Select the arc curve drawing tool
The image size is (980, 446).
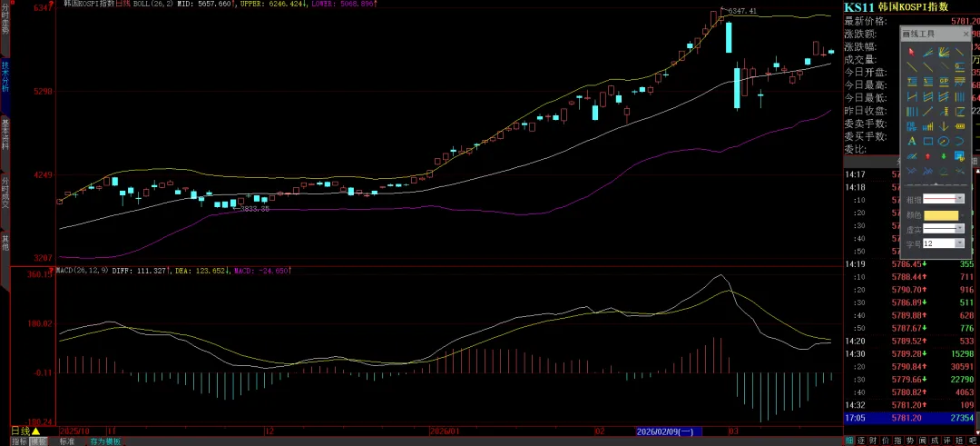(959, 141)
